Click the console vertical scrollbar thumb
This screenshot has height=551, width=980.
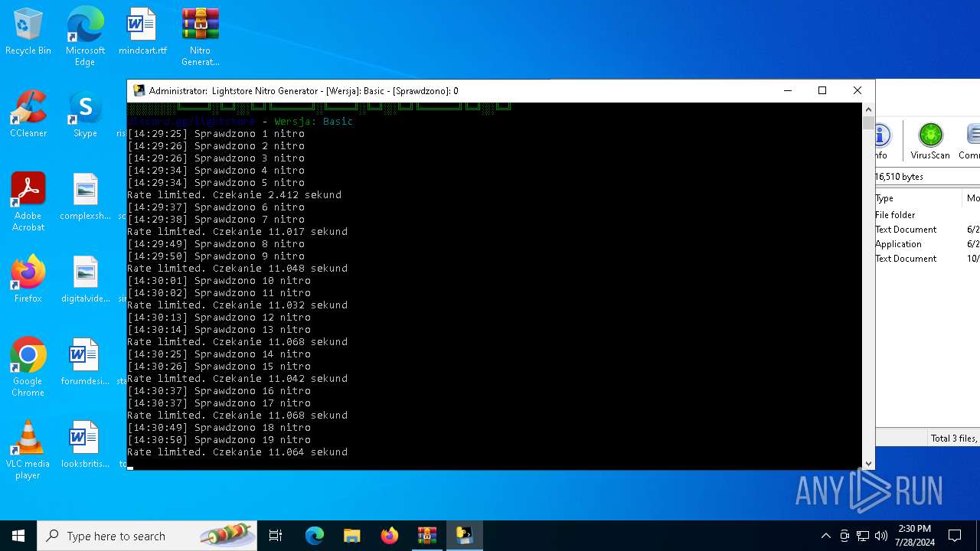tap(868, 122)
